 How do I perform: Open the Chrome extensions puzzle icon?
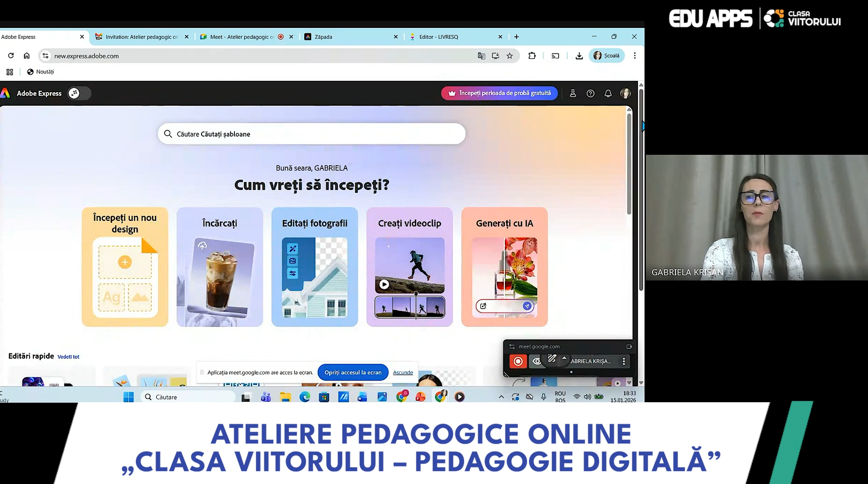(532, 56)
